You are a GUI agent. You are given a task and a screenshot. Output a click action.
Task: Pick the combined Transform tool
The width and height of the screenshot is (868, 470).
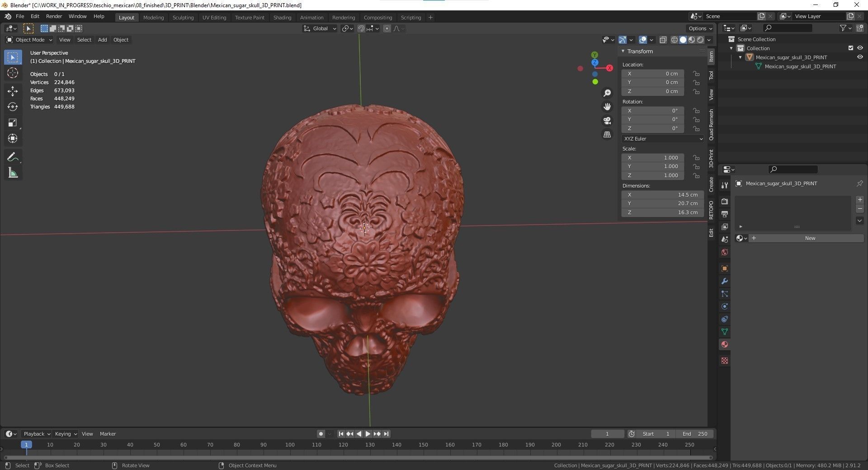coord(13,138)
